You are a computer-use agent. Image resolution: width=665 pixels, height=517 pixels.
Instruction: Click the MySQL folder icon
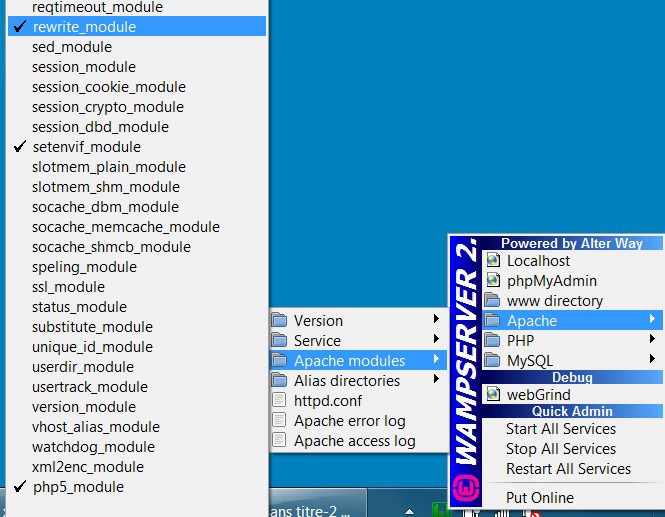coord(492,360)
